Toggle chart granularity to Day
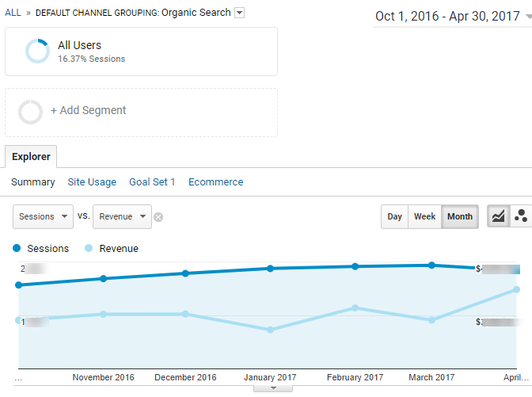 pos(394,216)
